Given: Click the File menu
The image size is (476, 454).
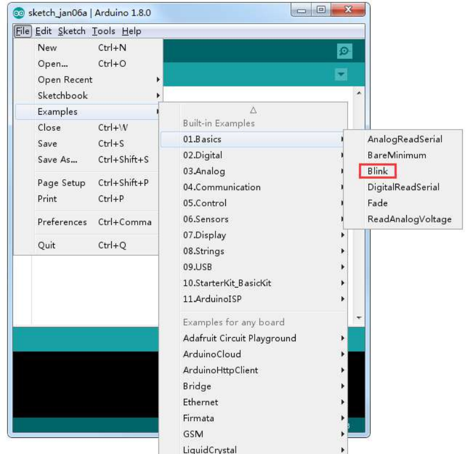Looking at the screenshot, I should point(22,31).
